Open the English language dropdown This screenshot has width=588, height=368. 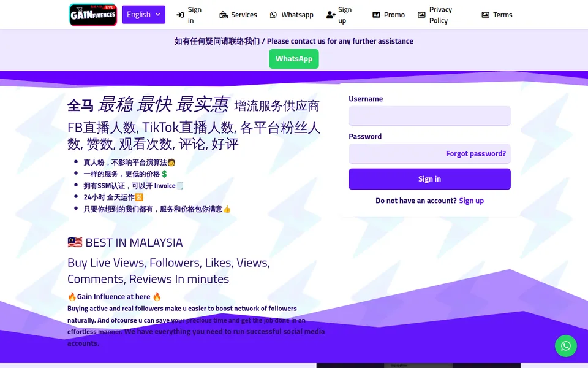tap(143, 15)
